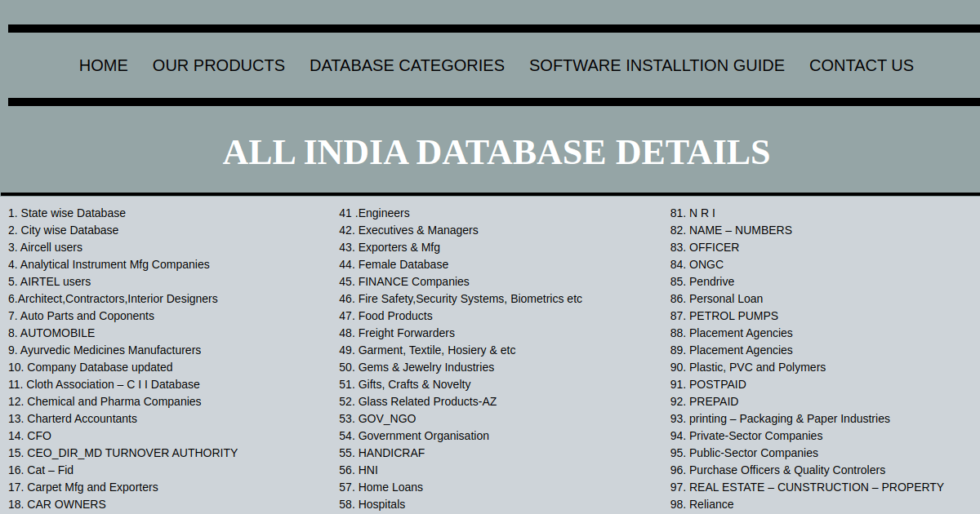The image size is (980, 514).
Task: Open the OUR PRODUCTS page
Action: pyautogui.click(x=218, y=65)
